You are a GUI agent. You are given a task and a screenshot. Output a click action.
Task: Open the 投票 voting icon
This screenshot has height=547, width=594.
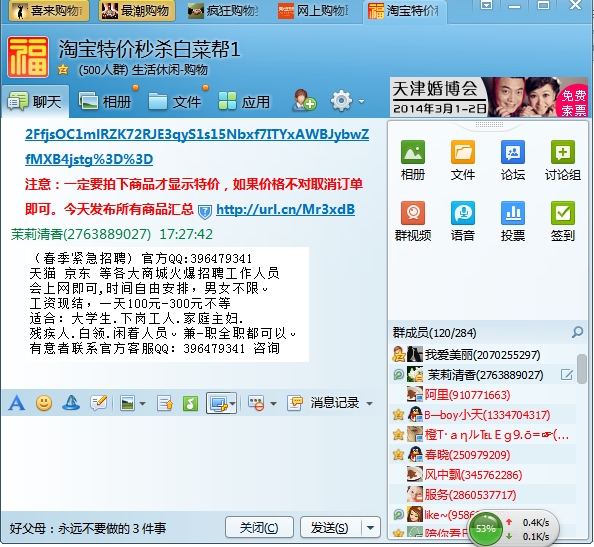513,221
